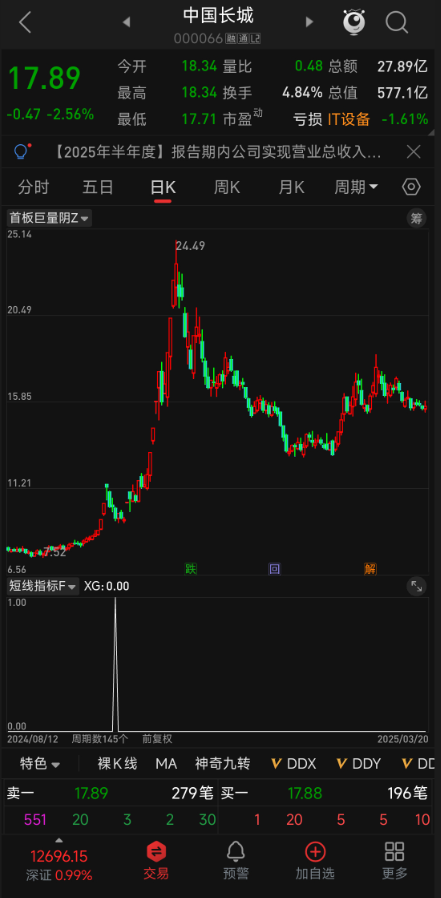Tap the orange 解 marker on chart
Screen dimensions: 441x898
371,569
